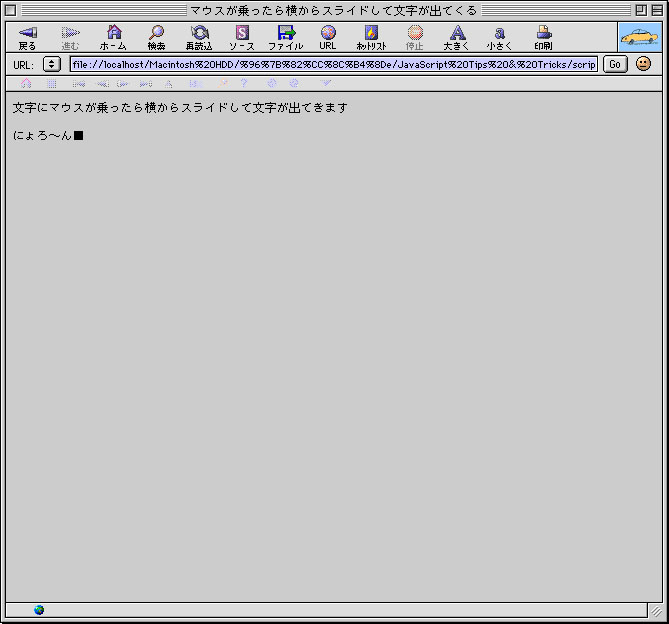This screenshot has width=669, height=624.
Task: Click the Forward (進む) arrow icon
Action: point(70,33)
